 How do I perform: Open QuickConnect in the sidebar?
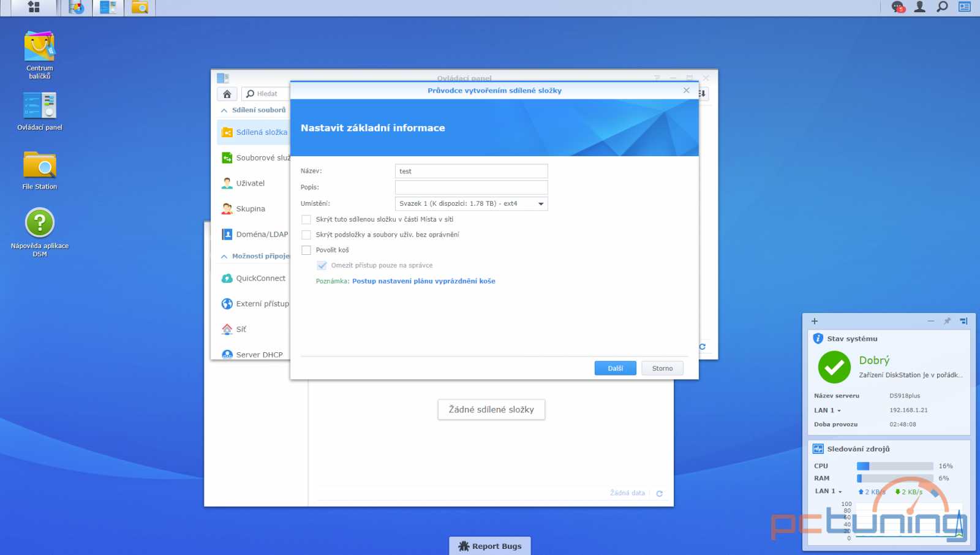[x=254, y=278]
